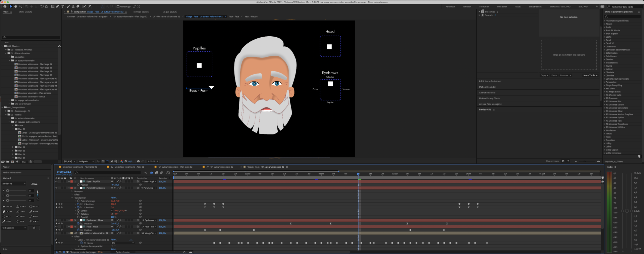This screenshot has width=644, height=254.
Task: Click the Motion 2 Null tool
Action: pyautogui.click(x=7, y=216)
